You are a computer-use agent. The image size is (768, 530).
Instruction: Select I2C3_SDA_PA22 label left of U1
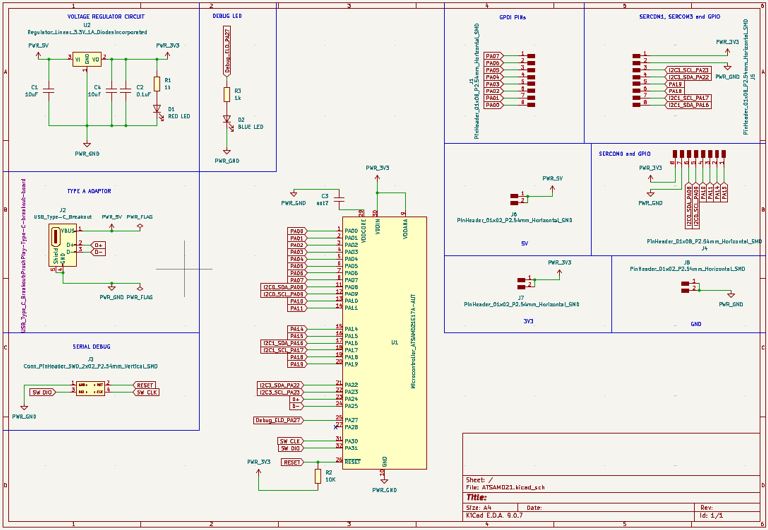point(280,385)
